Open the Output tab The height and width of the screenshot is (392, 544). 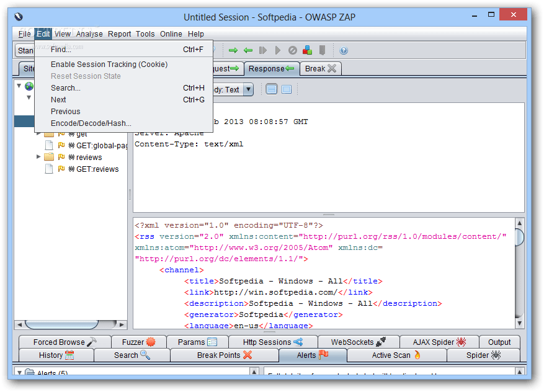499,342
